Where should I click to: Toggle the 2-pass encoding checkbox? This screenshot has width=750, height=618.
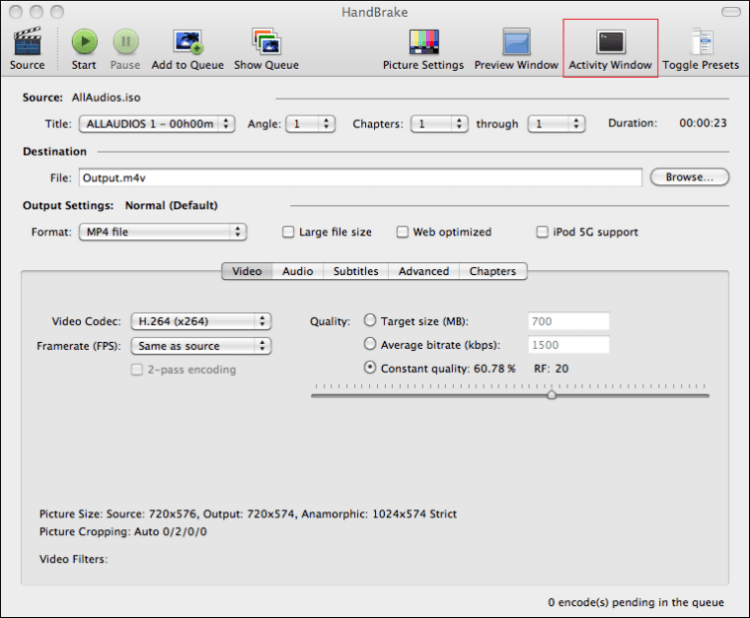[x=137, y=370]
